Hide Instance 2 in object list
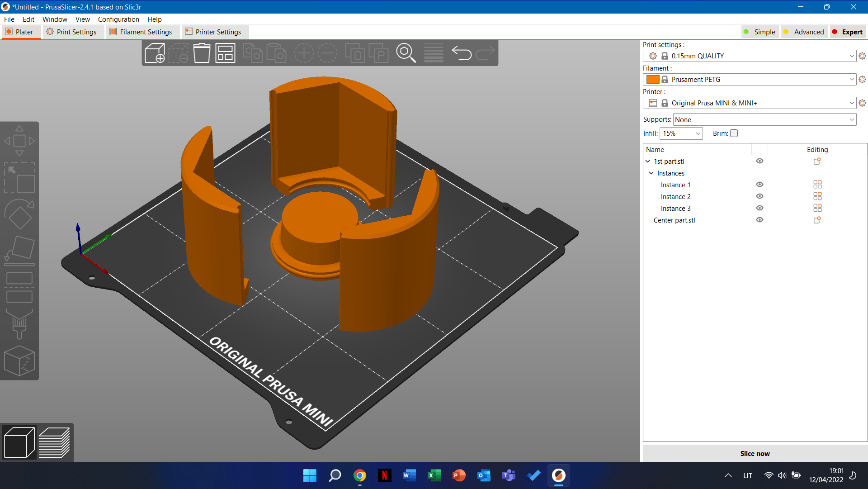 pos(760,196)
